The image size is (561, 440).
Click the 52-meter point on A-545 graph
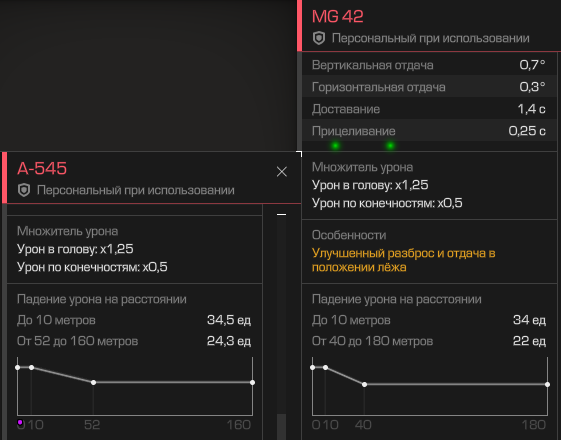(x=93, y=382)
